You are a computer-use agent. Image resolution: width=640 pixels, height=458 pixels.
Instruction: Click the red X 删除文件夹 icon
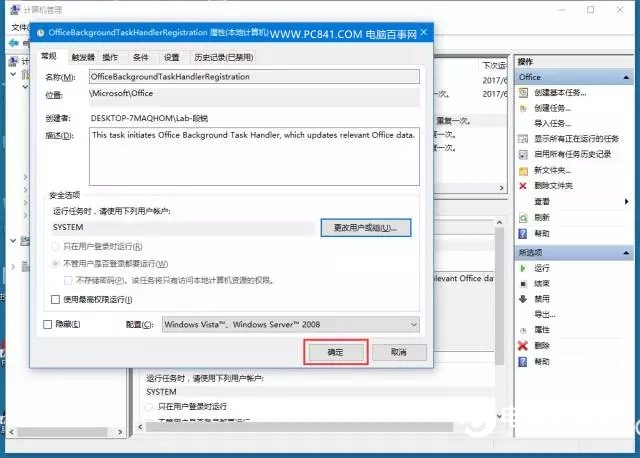coord(523,186)
